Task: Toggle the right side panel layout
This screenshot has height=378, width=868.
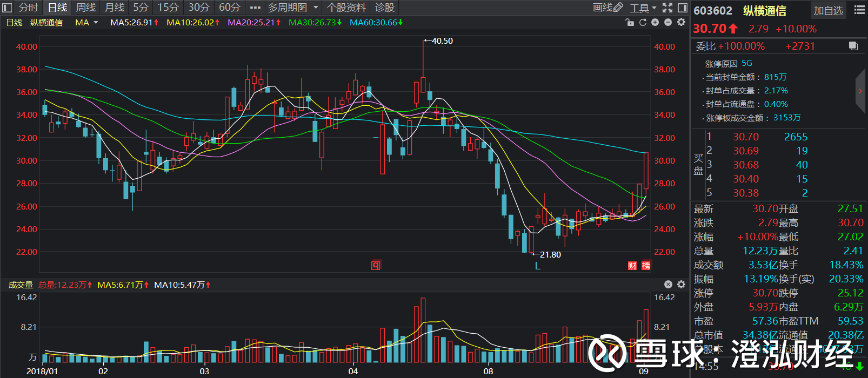Action: (x=683, y=8)
